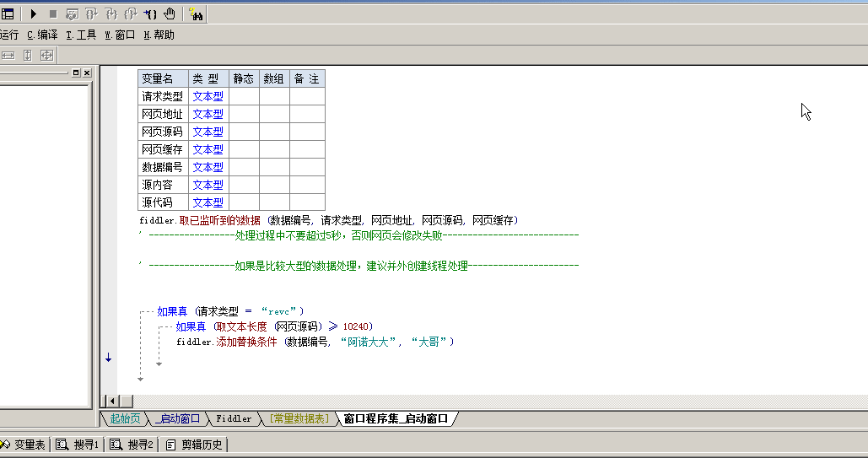Click the "阿诺大大" string literal
Screen dimensions: 868x469
pyautogui.click(x=368, y=342)
